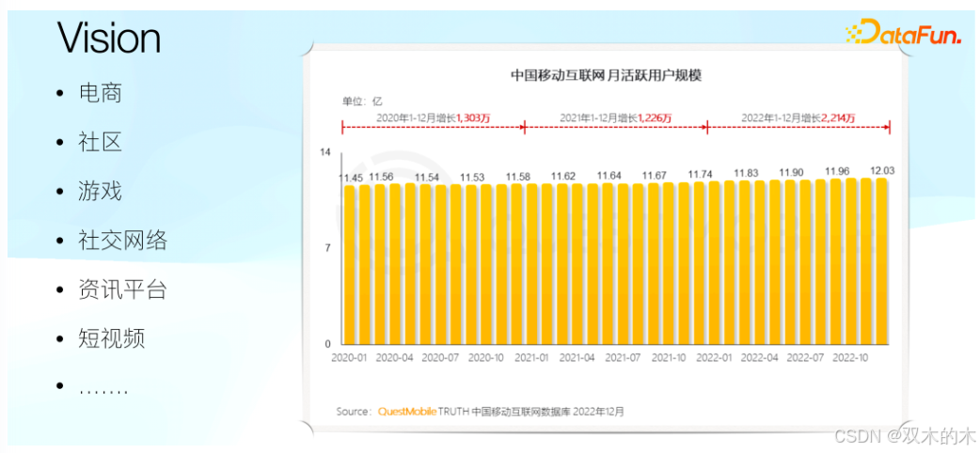This screenshot has height=453, width=980.
Task: Click the 11.64 bar value label
Action: coord(610,176)
